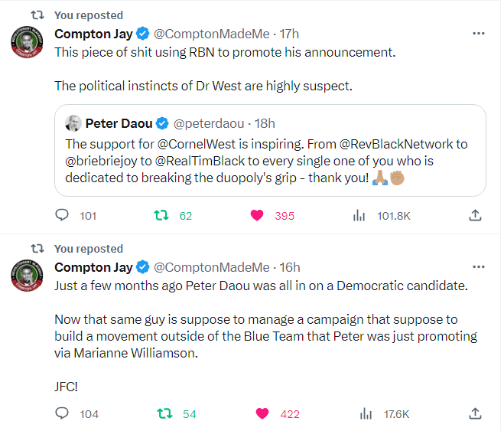The height and width of the screenshot is (431, 504).
Task: Open Peter Daou's quoted tweet avatar
Action: pyautogui.click(x=73, y=123)
